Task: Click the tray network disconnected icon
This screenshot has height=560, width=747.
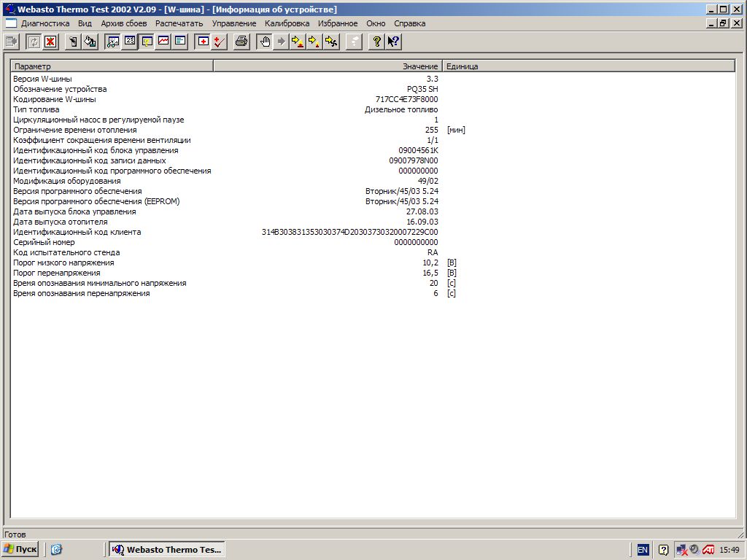Action: click(x=682, y=550)
